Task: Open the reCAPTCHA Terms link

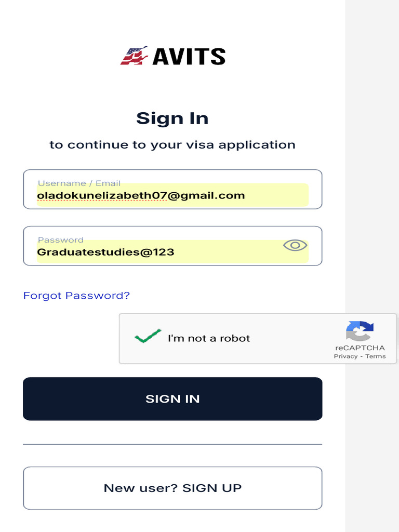Action: [376, 356]
